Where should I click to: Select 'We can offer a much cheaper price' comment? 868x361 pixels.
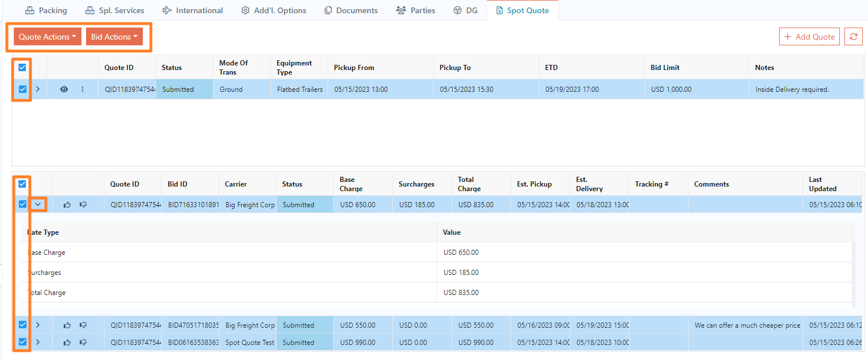747,325
